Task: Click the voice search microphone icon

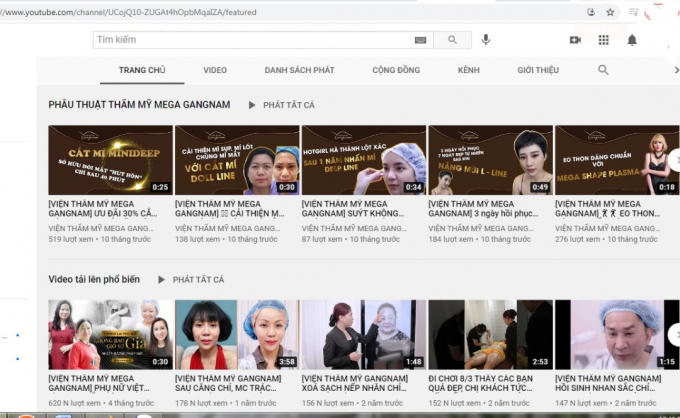Action: pyautogui.click(x=486, y=40)
